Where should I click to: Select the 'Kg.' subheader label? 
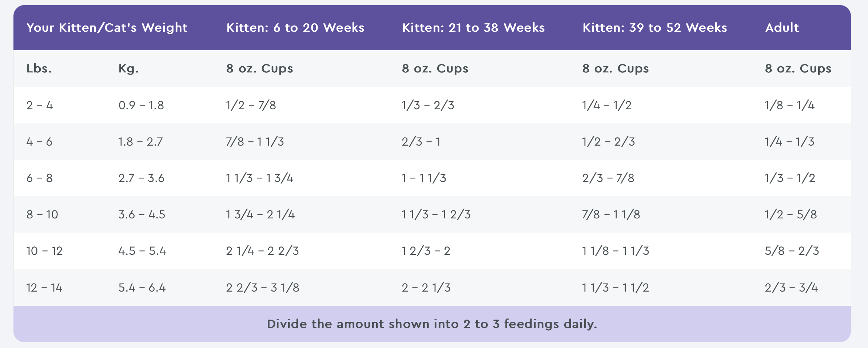pyautogui.click(x=128, y=68)
